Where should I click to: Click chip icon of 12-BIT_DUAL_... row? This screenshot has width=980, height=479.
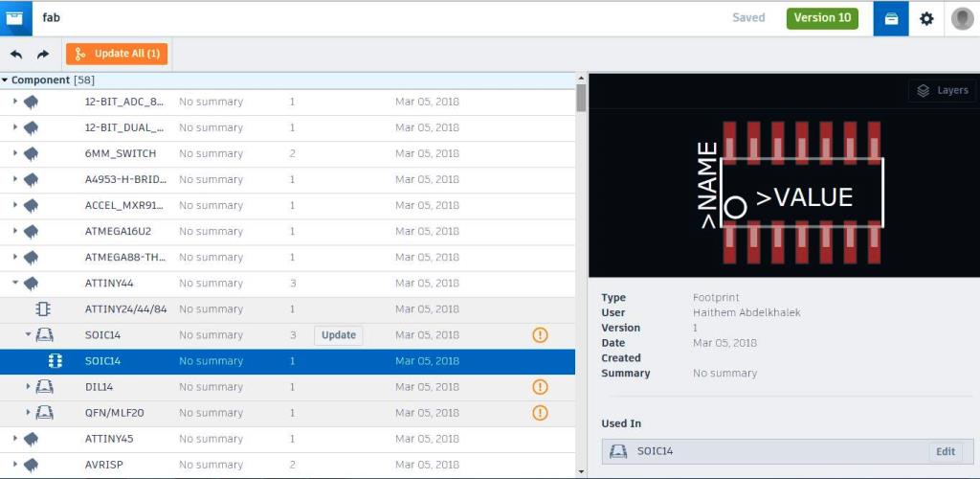click(x=31, y=127)
